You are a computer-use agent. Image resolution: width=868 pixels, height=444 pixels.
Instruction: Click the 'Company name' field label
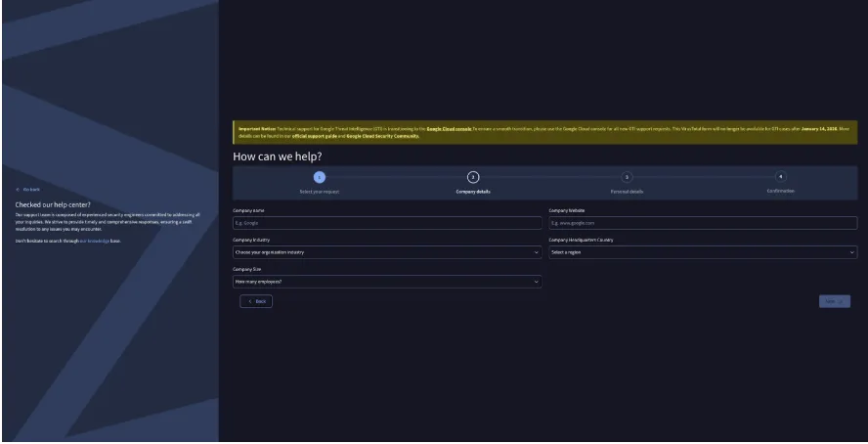[248, 211]
